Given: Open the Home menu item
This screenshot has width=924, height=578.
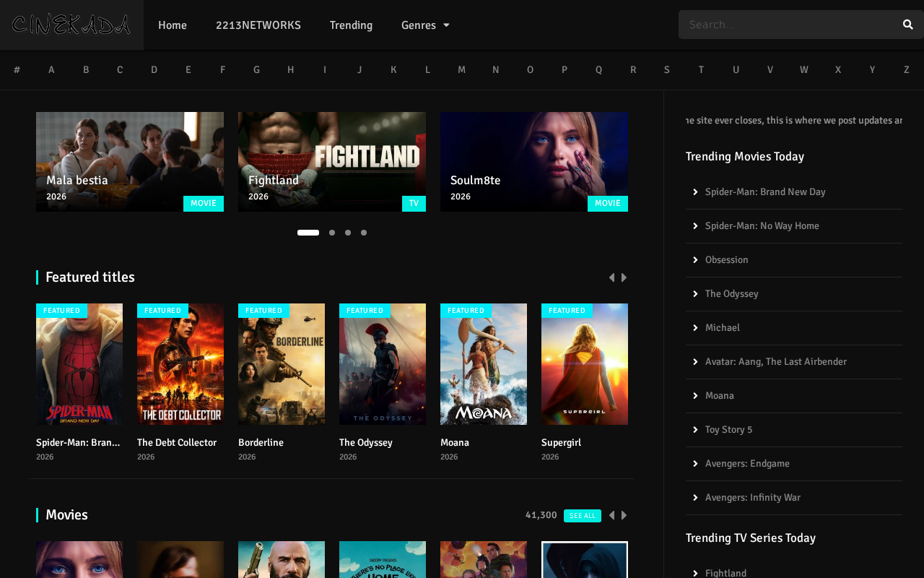Looking at the screenshot, I should coord(173,25).
